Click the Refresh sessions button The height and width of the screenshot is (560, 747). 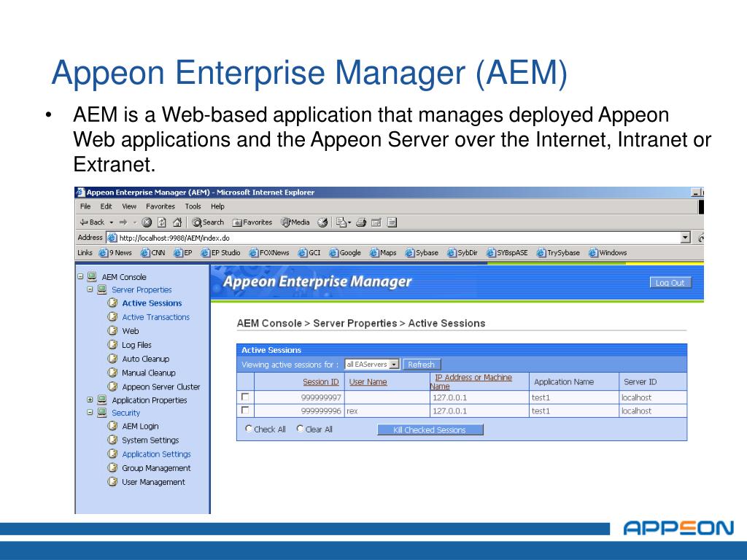(421, 365)
